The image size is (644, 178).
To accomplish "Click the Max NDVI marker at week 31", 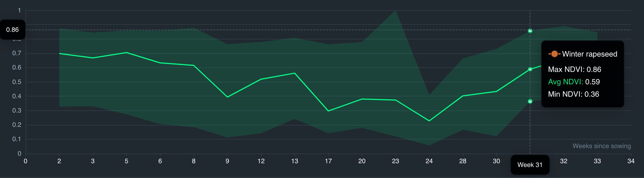I will click(530, 31).
